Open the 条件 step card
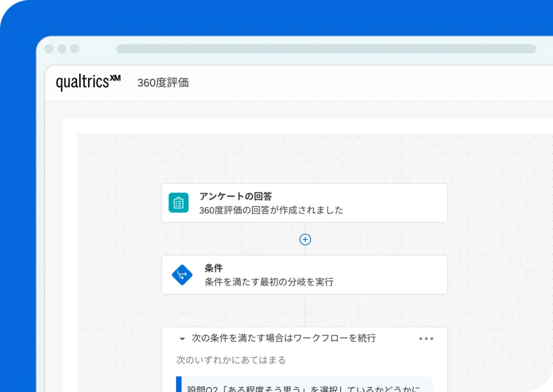Image resolution: width=553 pixels, height=392 pixels. (x=304, y=275)
